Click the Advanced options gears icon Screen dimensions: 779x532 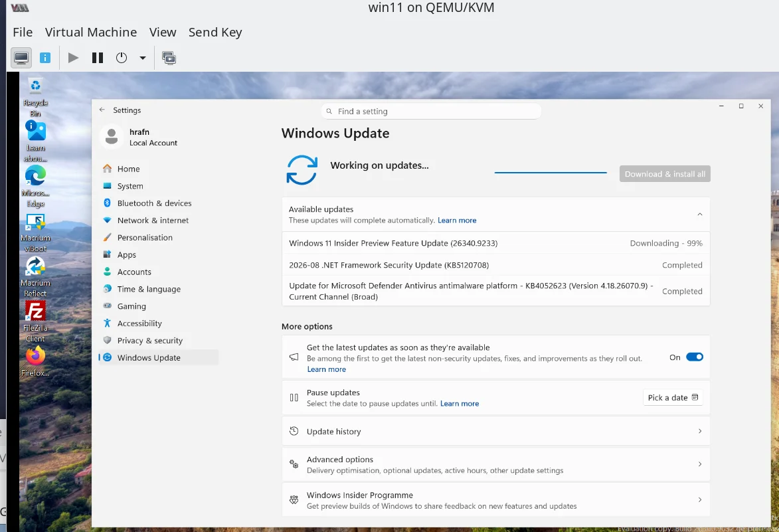pyautogui.click(x=294, y=464)
